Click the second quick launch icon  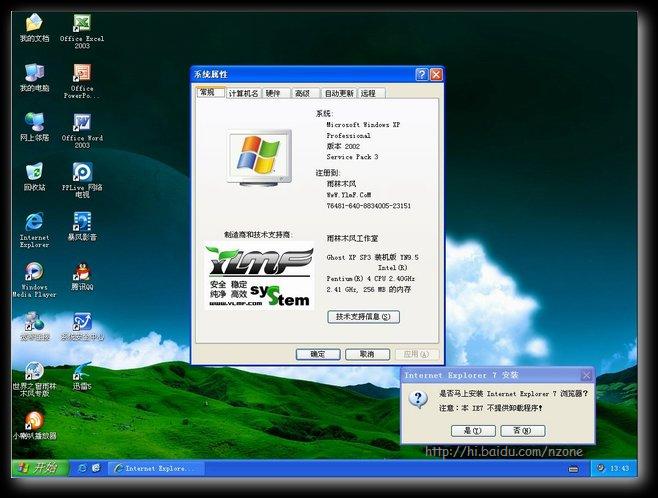(96, 468)
